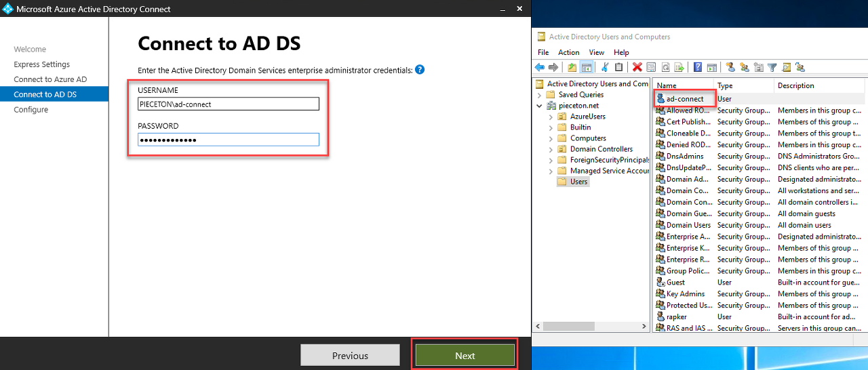Select the Configure wizard step
This screenshot has height=370, width=868.
pos(31,110)
